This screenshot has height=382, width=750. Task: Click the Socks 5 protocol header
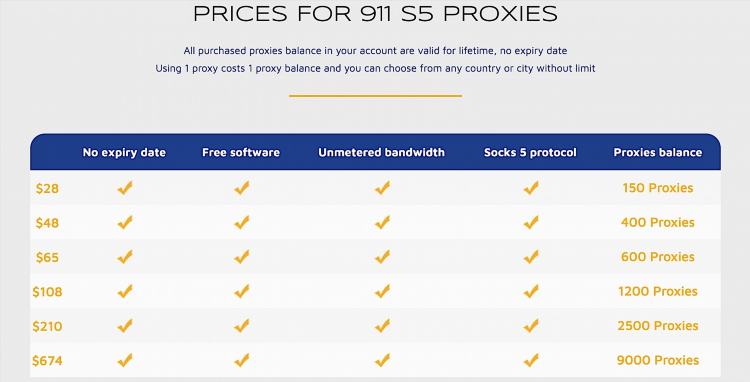point(530,153)
